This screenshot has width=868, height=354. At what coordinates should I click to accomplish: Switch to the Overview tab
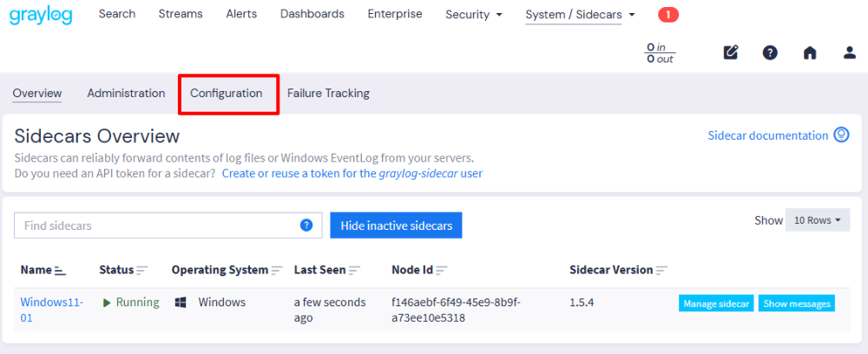(x=37, y=94)
